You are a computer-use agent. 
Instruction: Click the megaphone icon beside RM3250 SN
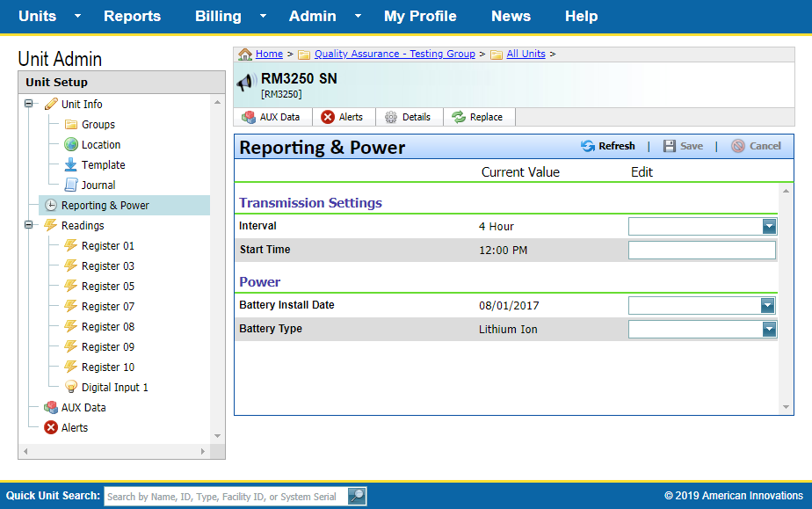[x=245, y=84]
